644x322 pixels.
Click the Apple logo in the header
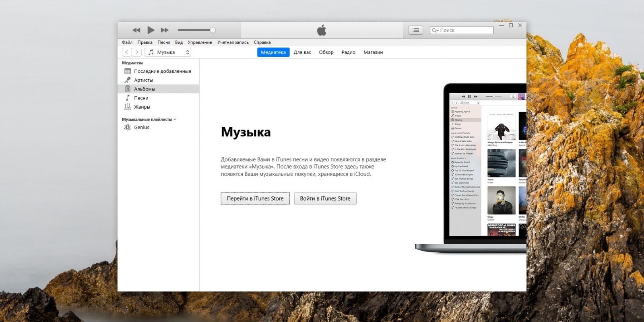click(x=322, y=30)
